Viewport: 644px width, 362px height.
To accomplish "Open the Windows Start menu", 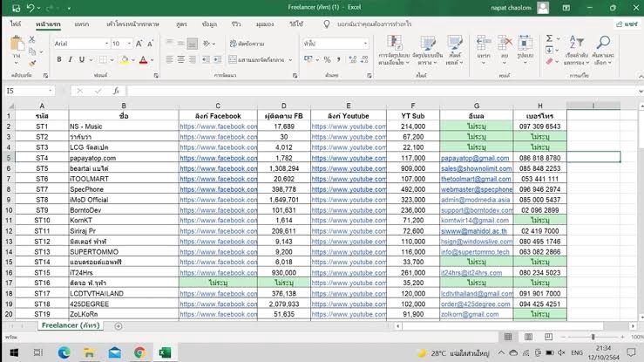I will [x=14, y=352].
